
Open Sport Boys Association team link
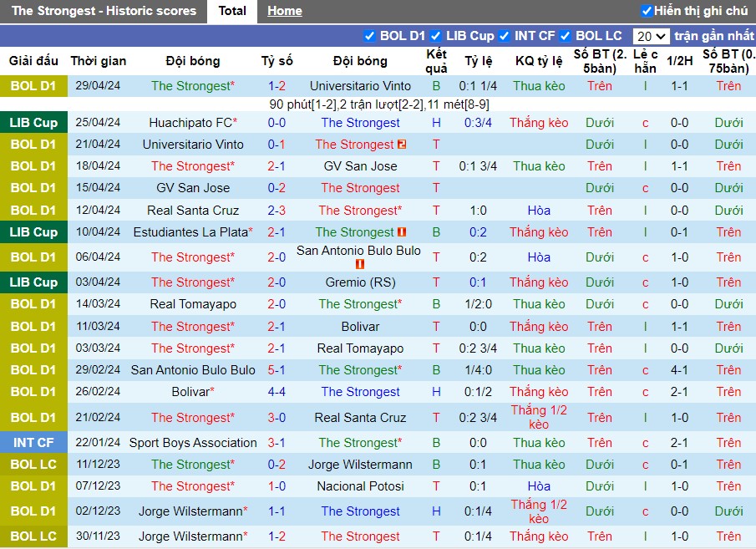pos(193,443)
